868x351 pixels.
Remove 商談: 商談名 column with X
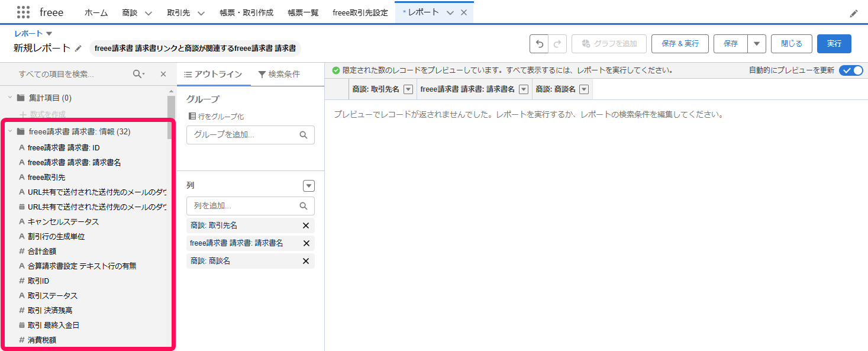306,261
